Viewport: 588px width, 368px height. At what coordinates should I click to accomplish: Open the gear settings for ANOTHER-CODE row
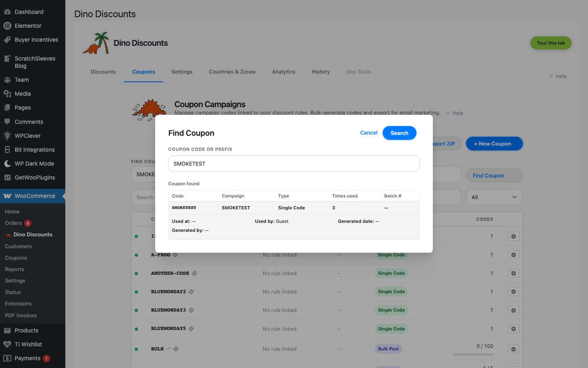[x=514, y=273]
